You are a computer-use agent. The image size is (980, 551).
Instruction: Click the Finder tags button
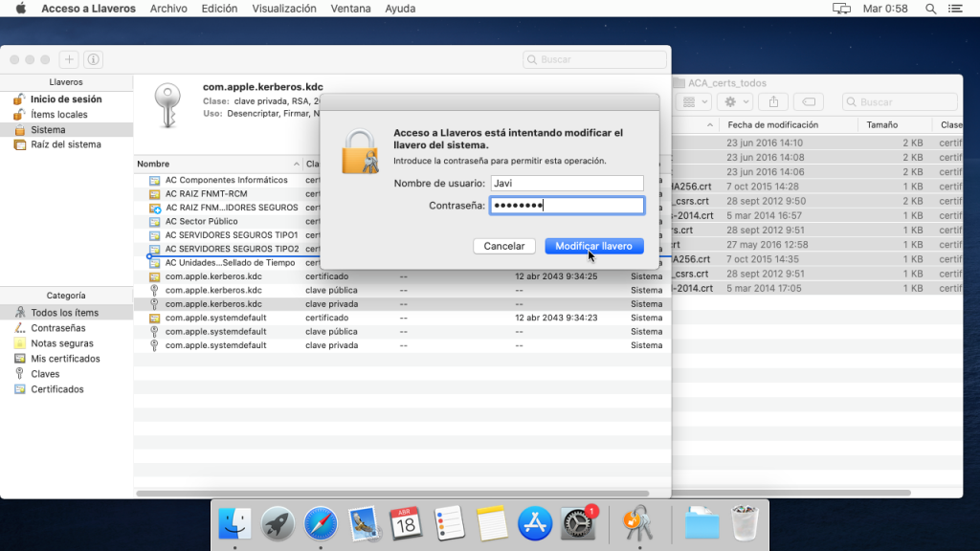(808, 101)
